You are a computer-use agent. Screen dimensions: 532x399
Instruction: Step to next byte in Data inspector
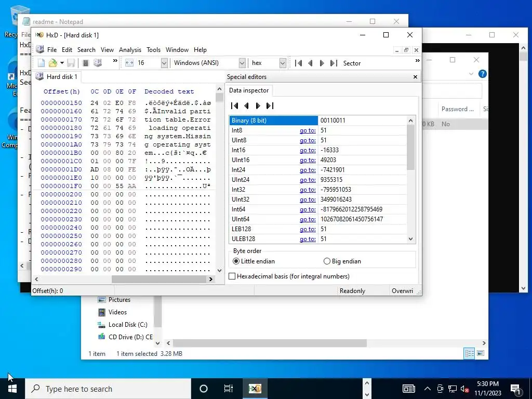258,106
